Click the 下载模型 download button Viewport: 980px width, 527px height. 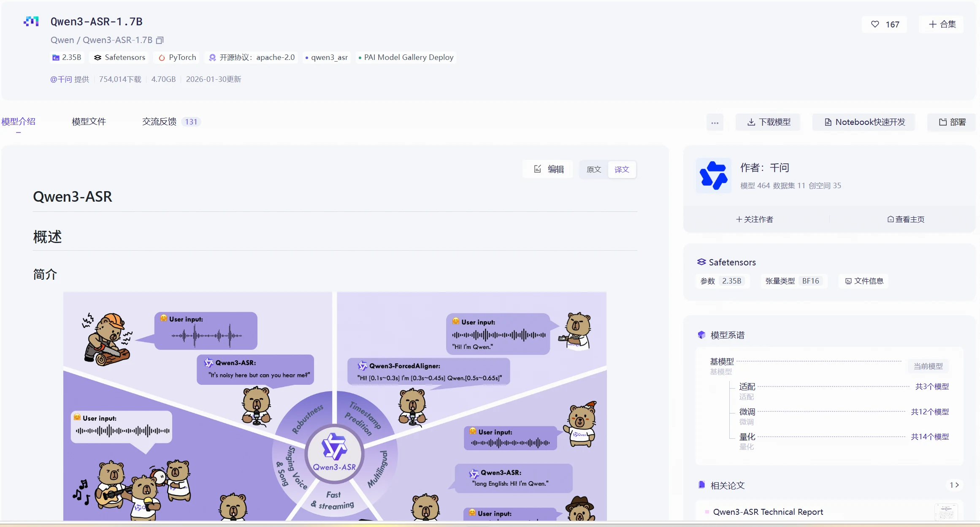coord(769,122)
